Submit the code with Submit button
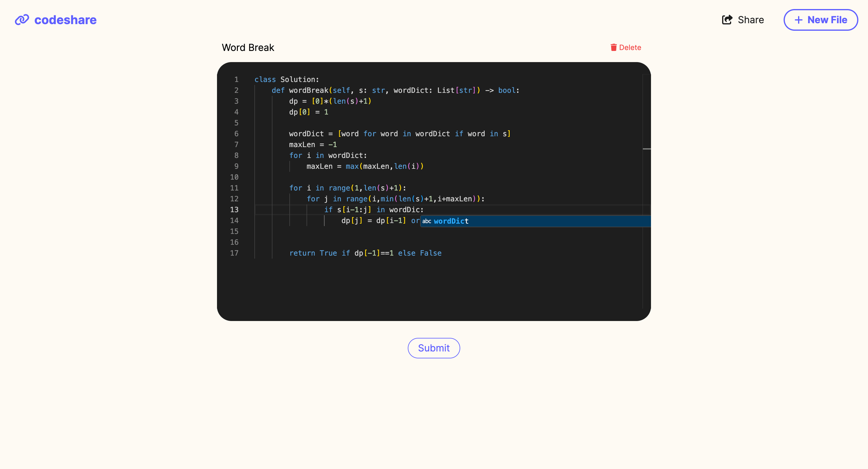The image size is (868, 469). point(434,348)
